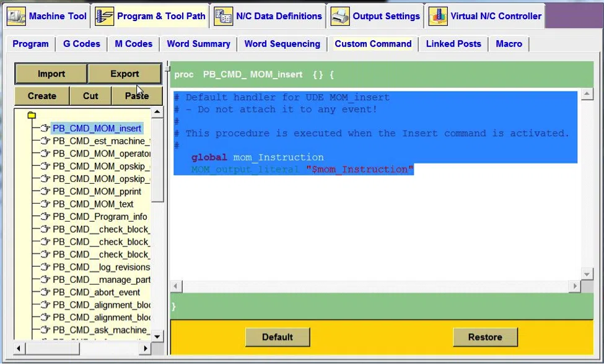This screenshot has height=364, width=604.
Task: Click the Program & Tool Path icon
Action: tap(105, 17)
